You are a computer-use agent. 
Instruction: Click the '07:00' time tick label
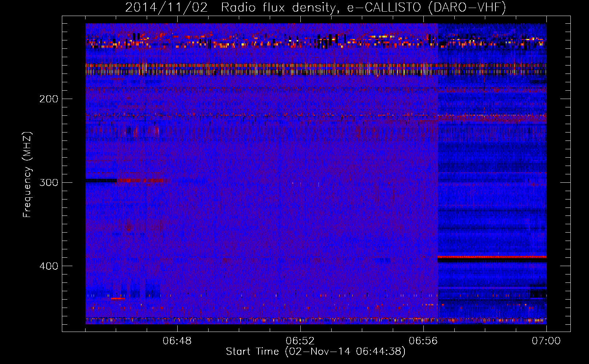pyautogui.click(x=546, y=341)
